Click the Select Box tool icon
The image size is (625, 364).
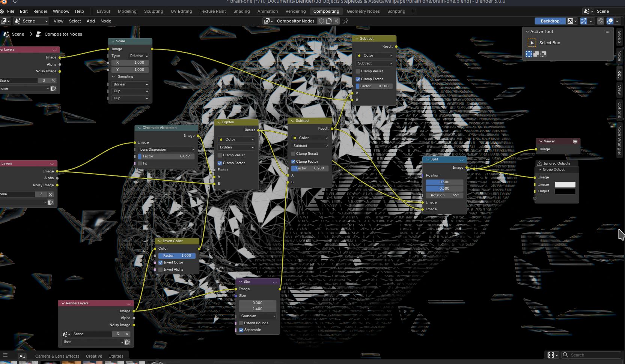point(532,43)
